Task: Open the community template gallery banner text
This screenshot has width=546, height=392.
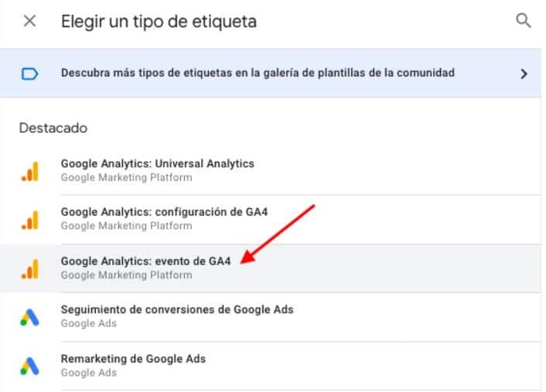Action: [258, 73]
